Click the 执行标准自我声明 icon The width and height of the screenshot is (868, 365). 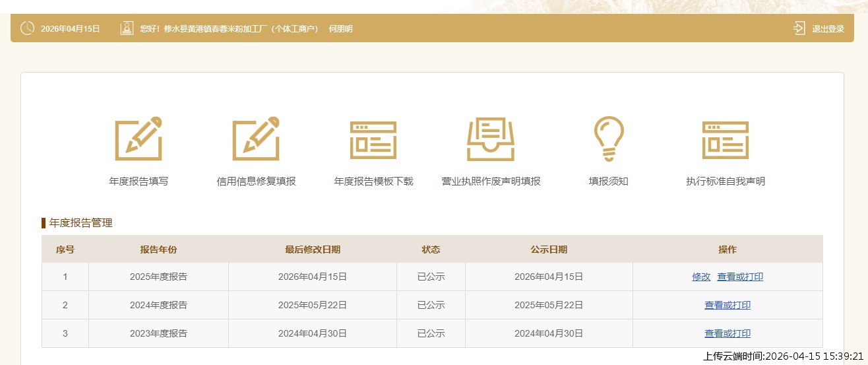726,140
